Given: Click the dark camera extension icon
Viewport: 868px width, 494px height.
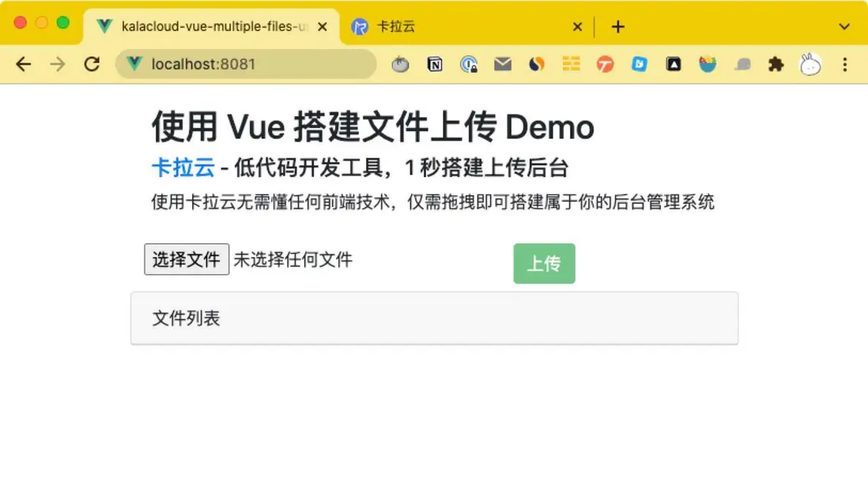Looking at the screenshot, I should pos(673,65).
